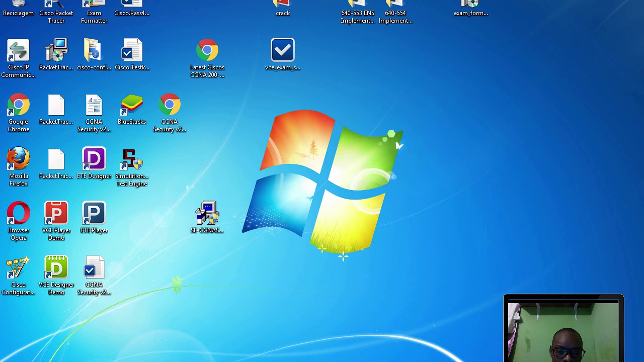Open the Reciclagem recycle bin icon
Screen dimensions: 644x362
[19, 8]
